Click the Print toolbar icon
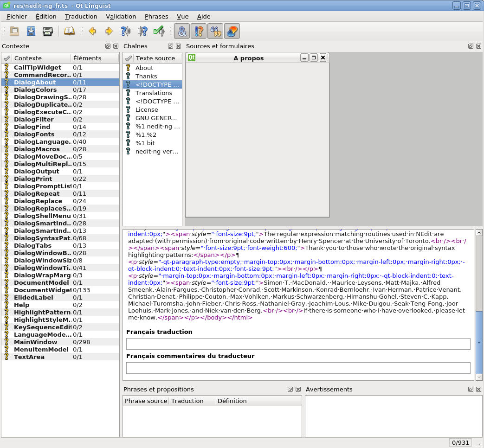484x448 pixels. (x=47, y=31)
